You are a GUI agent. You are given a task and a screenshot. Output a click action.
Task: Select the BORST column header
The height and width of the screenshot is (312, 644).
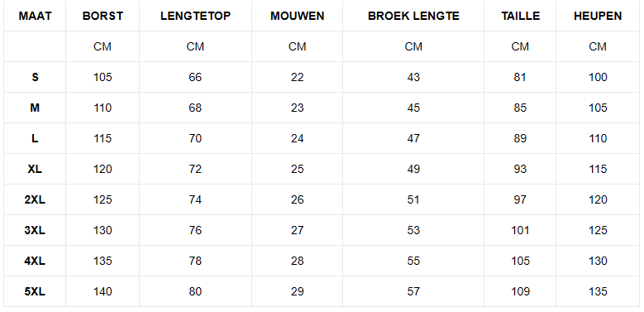coord(103,16)
